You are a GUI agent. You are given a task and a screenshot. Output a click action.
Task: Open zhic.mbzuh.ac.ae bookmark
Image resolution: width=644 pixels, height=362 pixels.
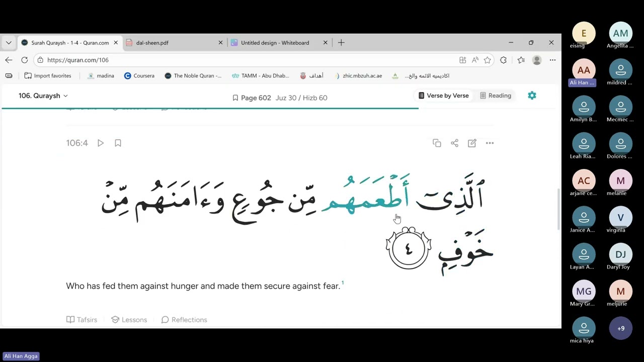[358, 76]
